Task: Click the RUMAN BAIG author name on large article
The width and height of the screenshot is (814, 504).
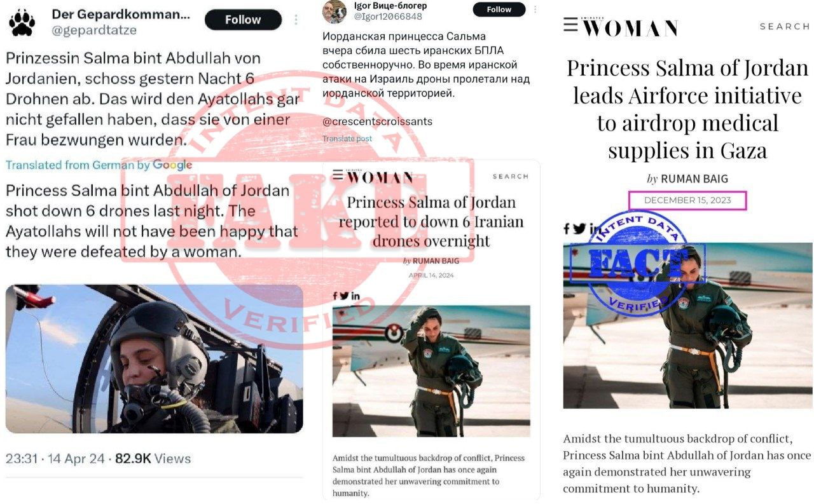Action: 694,179
